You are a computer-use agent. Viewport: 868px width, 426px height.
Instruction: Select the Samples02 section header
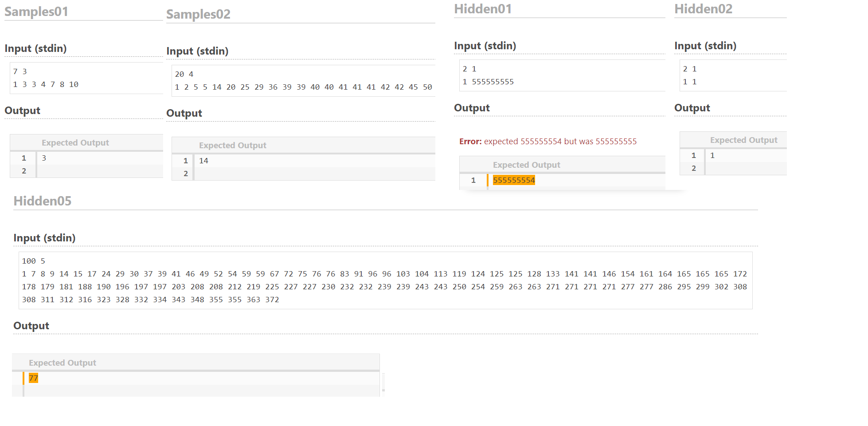pyautogui.click(x=198, y=14)
